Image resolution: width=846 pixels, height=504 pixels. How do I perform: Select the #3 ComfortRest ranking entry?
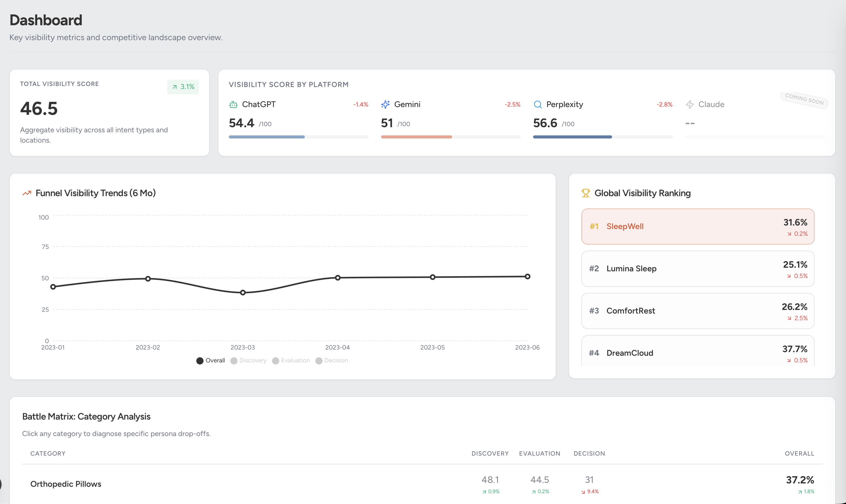697,311
